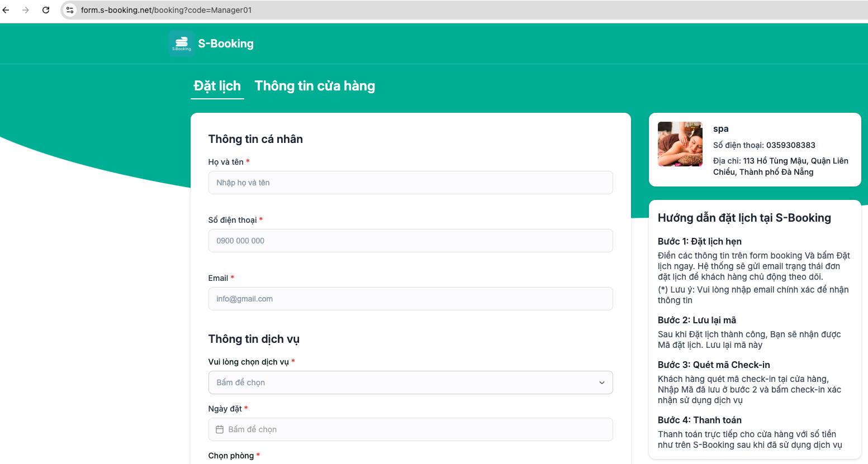Click the spa address text
The image size is (868, 464).
pos(780,166)
